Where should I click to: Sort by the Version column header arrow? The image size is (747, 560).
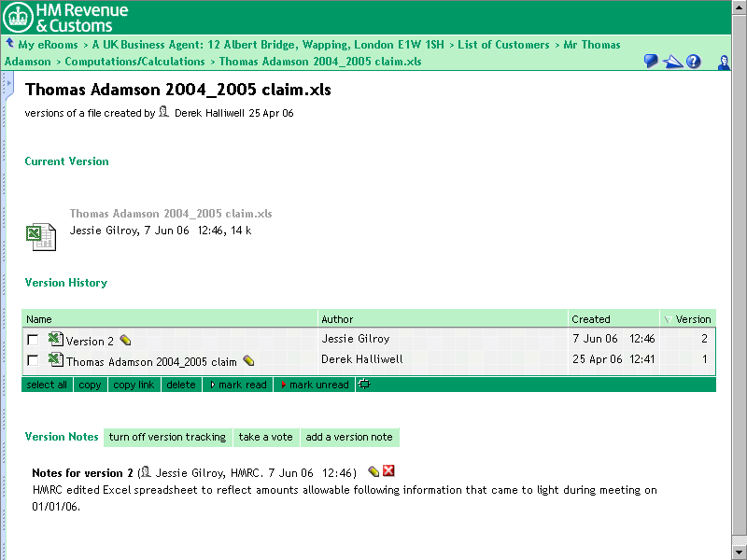click(x=667, y=319)
